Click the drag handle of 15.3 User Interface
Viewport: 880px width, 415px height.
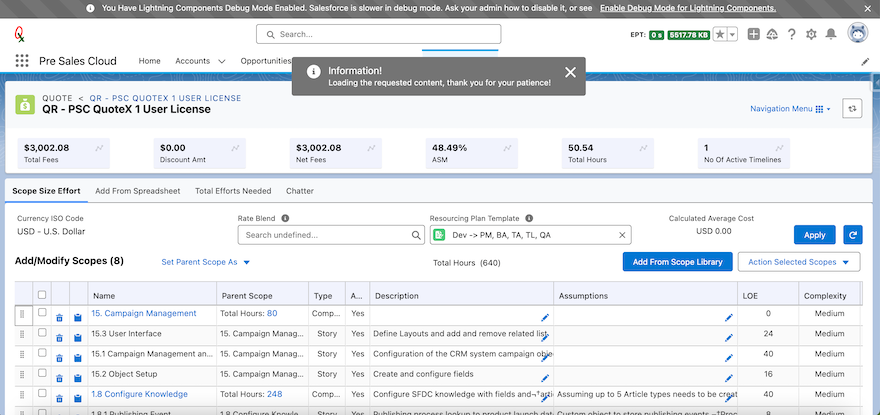[x=22, y=334]
